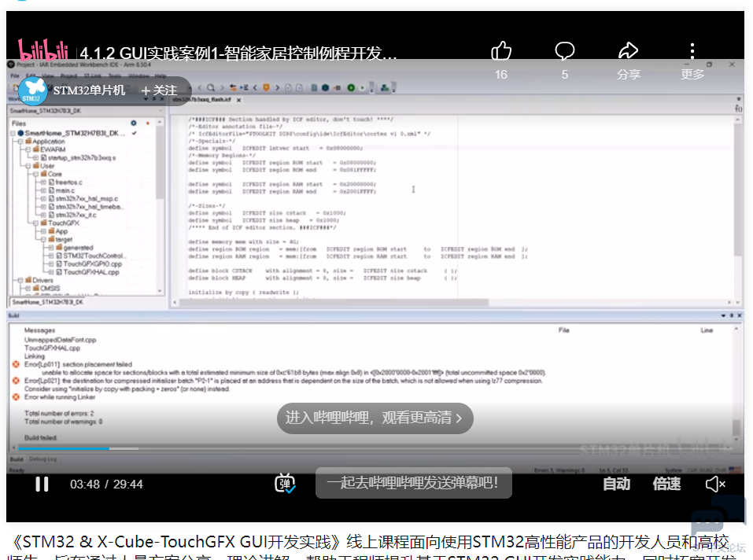Click the editor horizontal scrollbar

334,303
